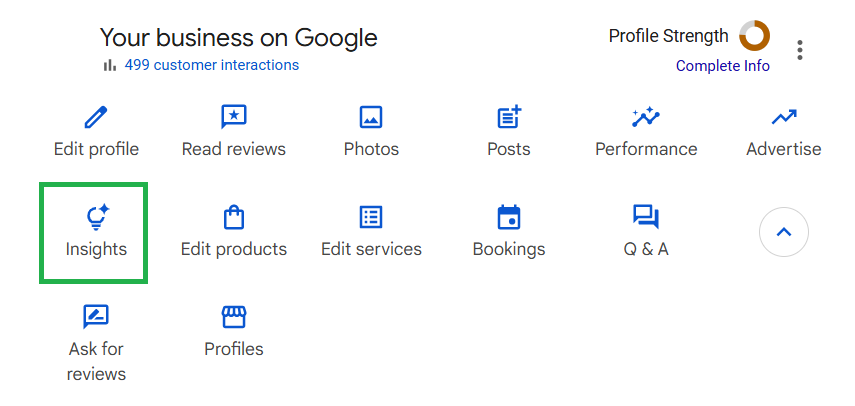This screenshot has height=406, width=855.
Task: Open Read reviews star icon
Action: [233, 117]
